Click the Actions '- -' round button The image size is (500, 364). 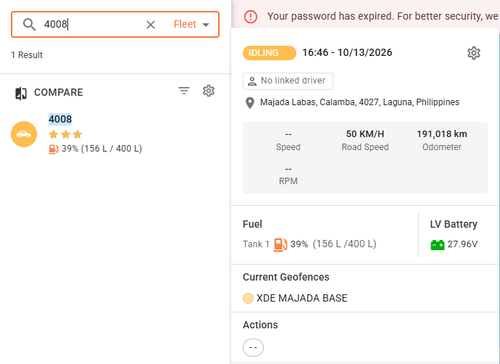coord(253,348)
